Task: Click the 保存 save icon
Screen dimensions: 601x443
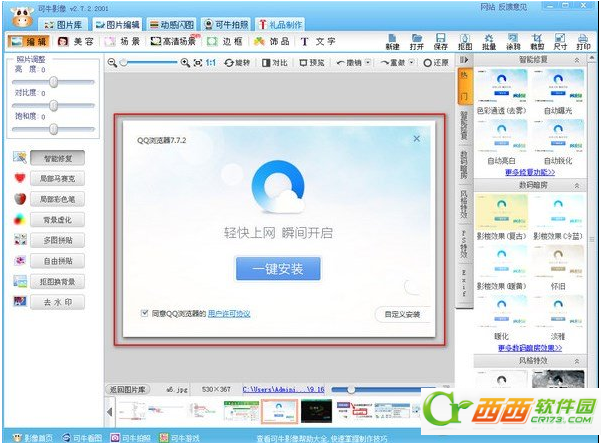Action: pyautogui.click(x=441, y=42)
